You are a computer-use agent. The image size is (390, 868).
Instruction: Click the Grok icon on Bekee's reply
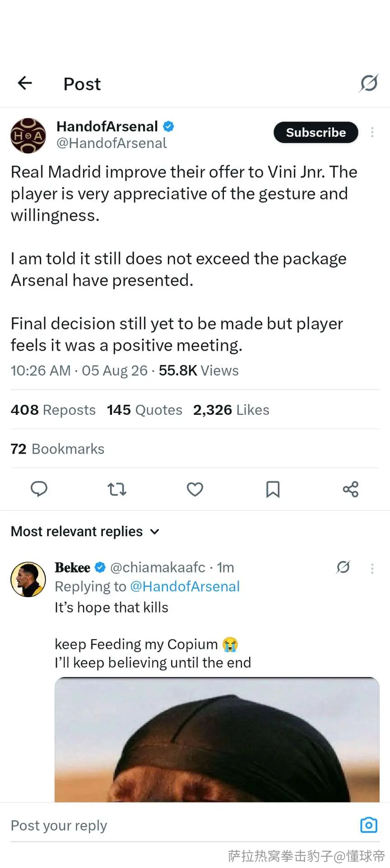click(x=344, y=567)
